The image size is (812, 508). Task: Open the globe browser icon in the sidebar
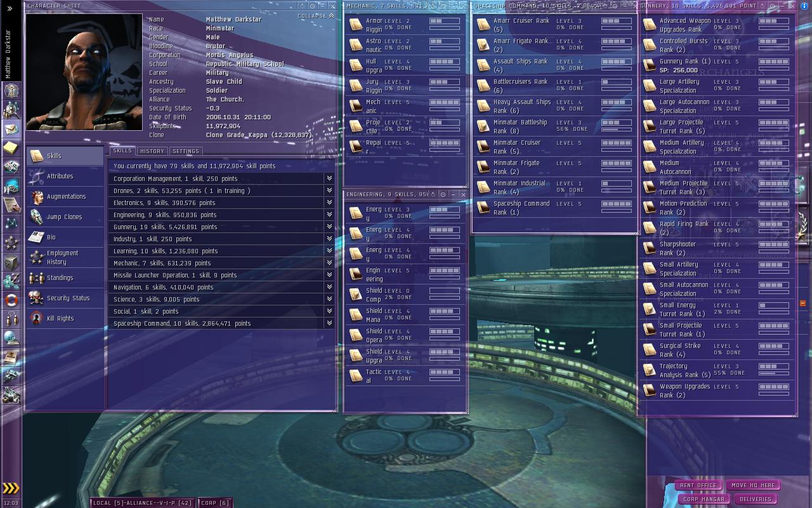tap(11, 337)
